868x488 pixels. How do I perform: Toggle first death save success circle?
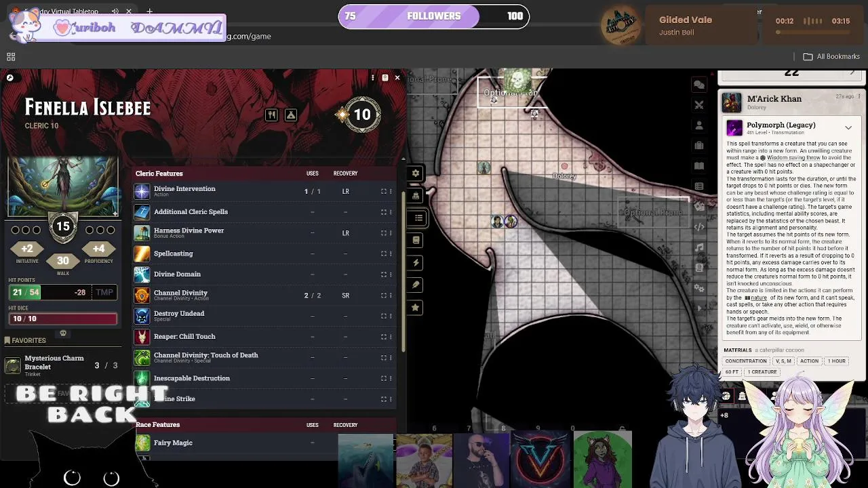point(15,230)
